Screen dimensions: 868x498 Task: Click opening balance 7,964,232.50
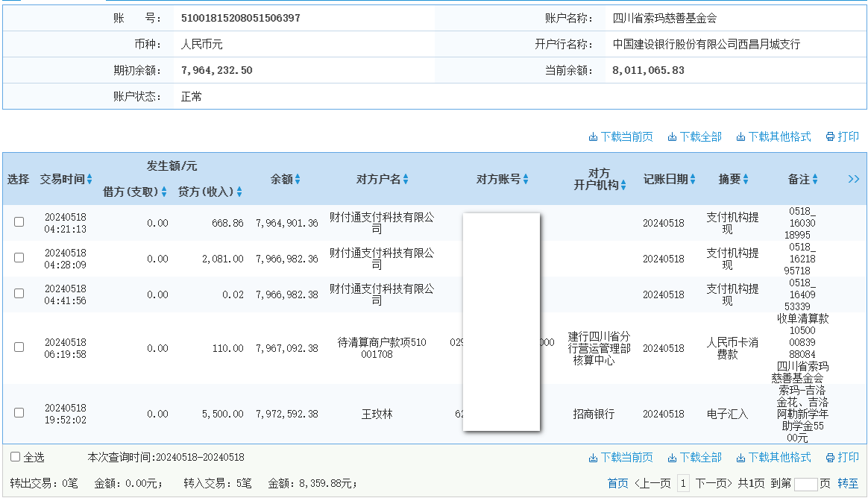(x=216, y=70)
